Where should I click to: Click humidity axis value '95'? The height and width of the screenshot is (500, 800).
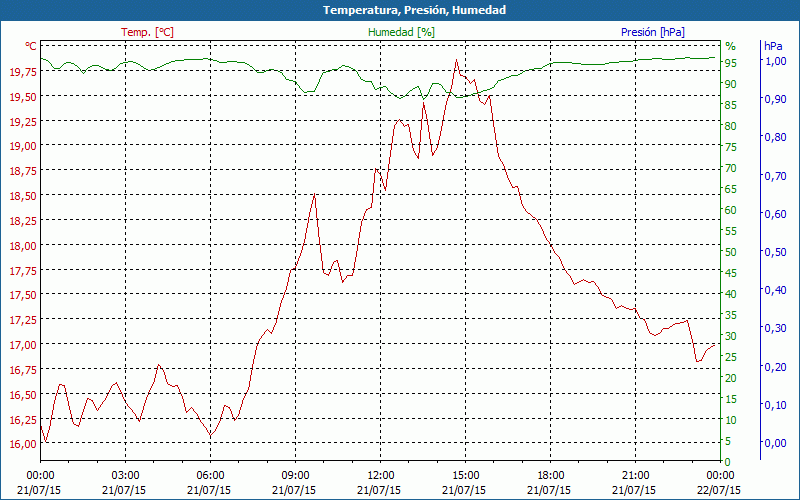(x=731, y=63)
